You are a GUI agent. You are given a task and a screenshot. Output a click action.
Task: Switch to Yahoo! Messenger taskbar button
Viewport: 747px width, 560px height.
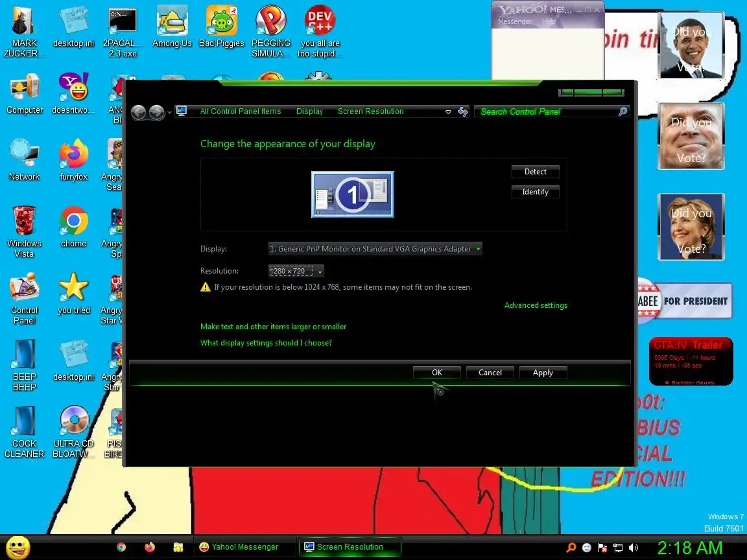click(x=244, y=547)
